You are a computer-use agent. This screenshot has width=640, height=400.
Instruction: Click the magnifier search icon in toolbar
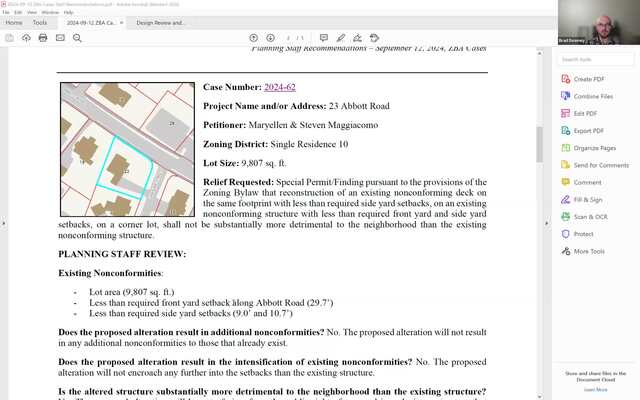tap(77, 38)
